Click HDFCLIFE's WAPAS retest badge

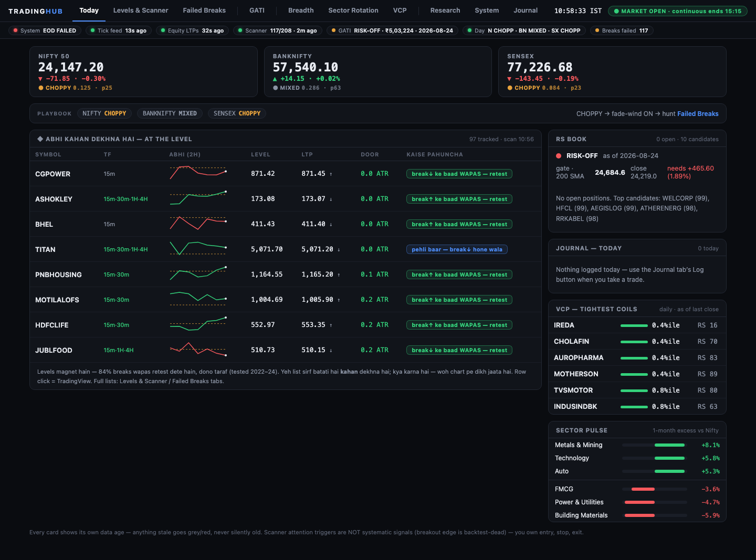(459, 325)
